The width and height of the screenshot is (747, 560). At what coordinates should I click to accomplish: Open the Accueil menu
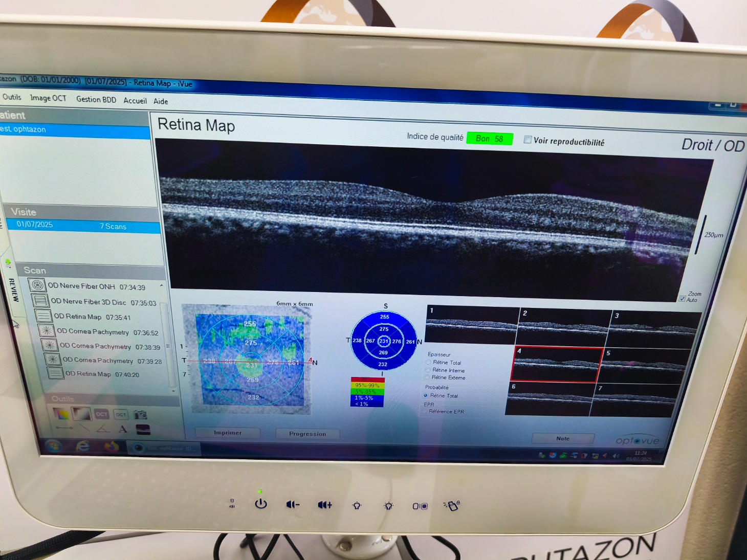click(x=135, y=101)
